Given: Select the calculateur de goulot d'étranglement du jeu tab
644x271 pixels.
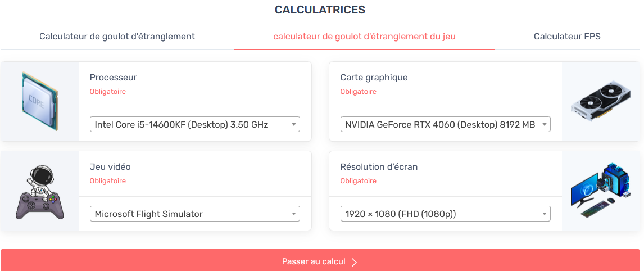Looking at the screenshot, I should [x=364, y=37].
